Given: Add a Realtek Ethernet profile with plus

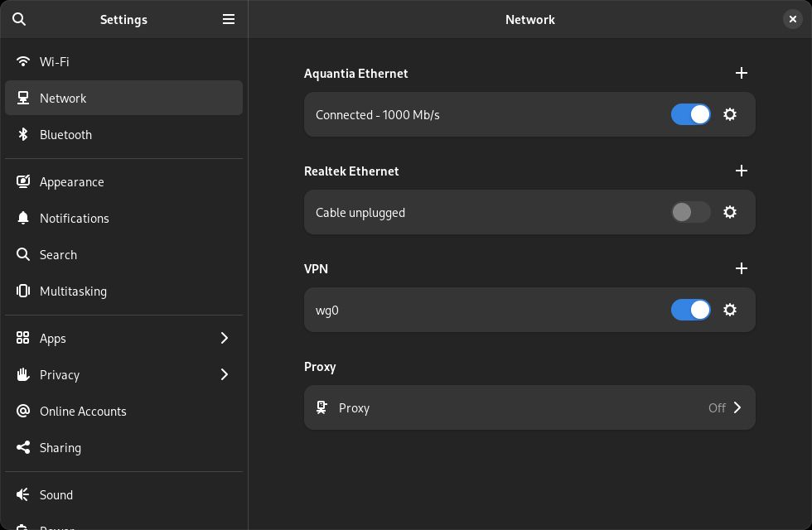Looking at the screenshot, I should tap(741, 171).
